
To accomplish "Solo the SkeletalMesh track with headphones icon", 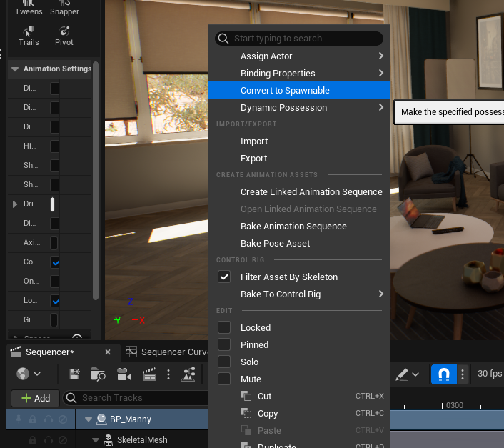I will (x=49, y=439).
